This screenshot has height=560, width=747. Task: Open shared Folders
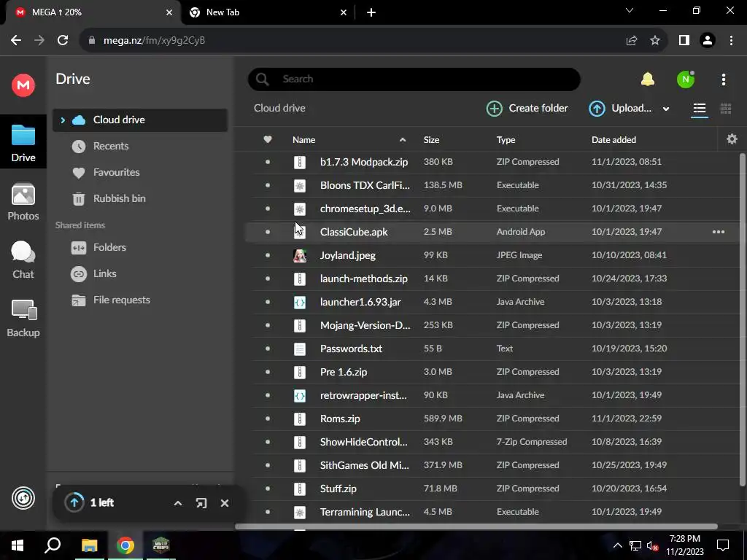coord(109,248)
